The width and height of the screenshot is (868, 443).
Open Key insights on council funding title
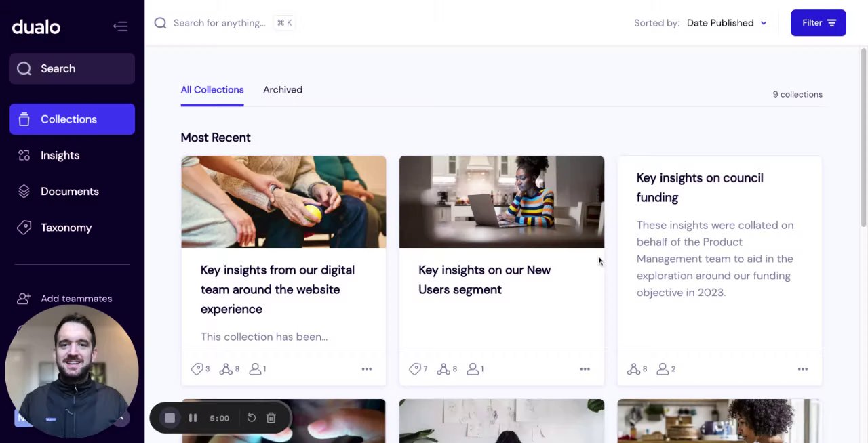coord(700,188)
